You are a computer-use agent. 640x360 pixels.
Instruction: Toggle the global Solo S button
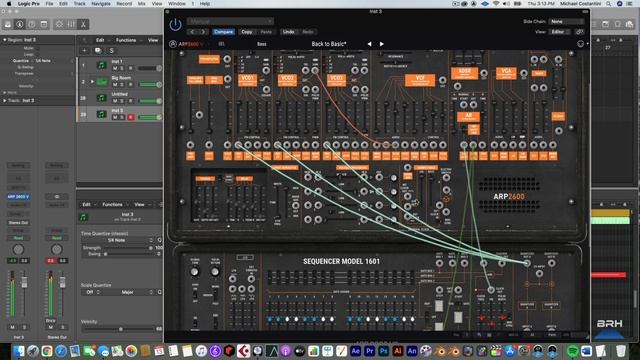111,51
